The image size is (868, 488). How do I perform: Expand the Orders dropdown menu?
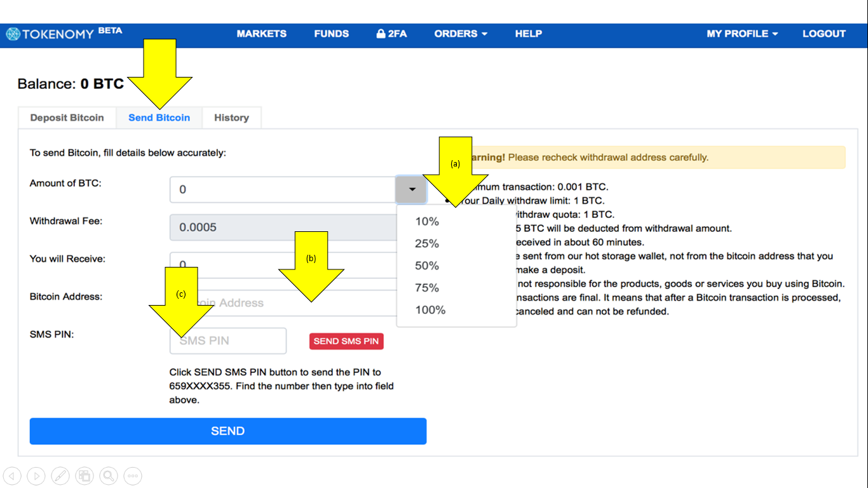[x=461, y=34]
